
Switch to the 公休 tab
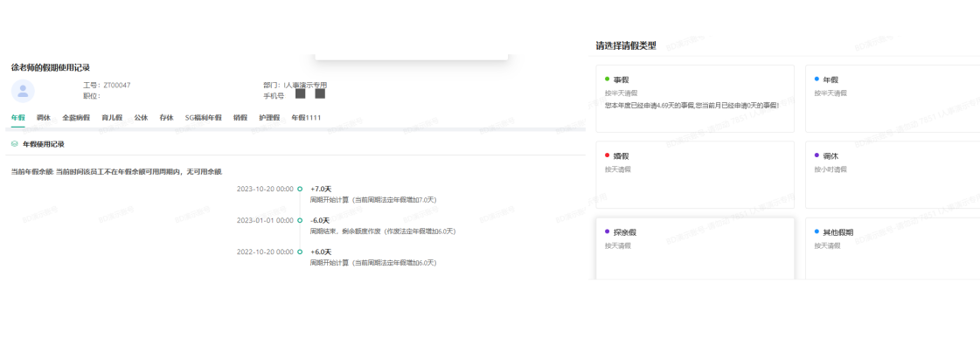coord(141,117)
